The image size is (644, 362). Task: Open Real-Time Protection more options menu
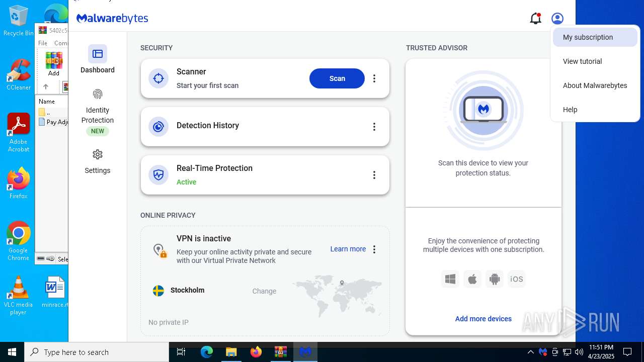coord(374,175)
